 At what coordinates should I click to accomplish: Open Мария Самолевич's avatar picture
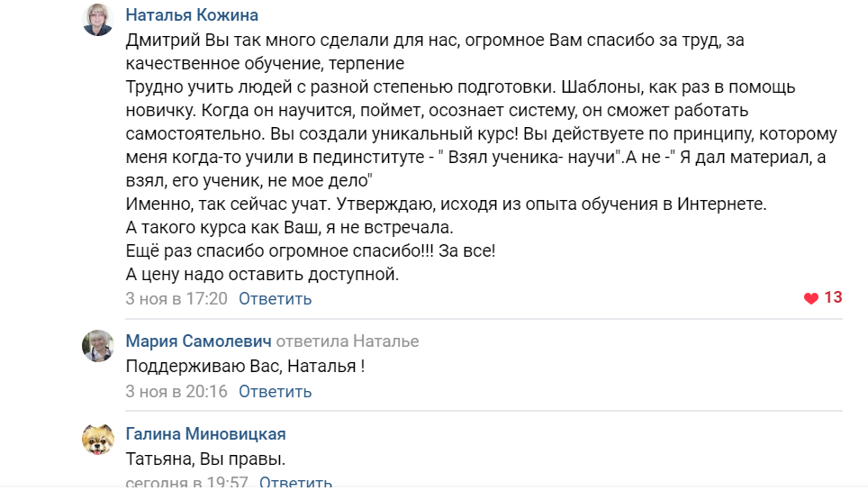click(x=98, y=345)
